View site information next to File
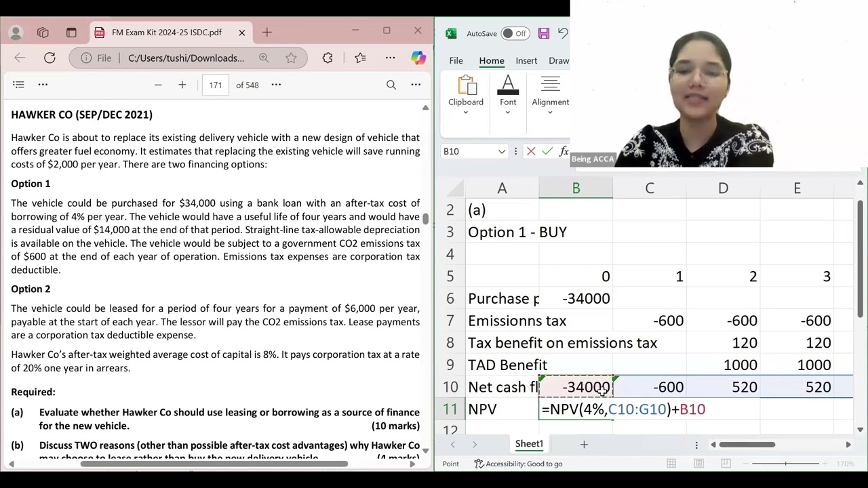 (96, 58)
